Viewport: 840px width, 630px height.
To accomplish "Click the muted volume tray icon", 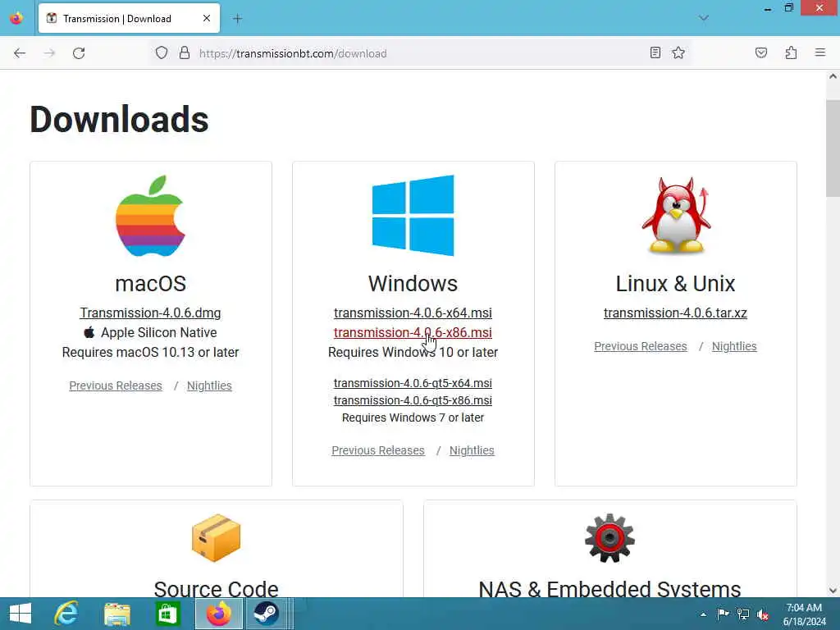I will pyautogui.click(x=763, y=614).
